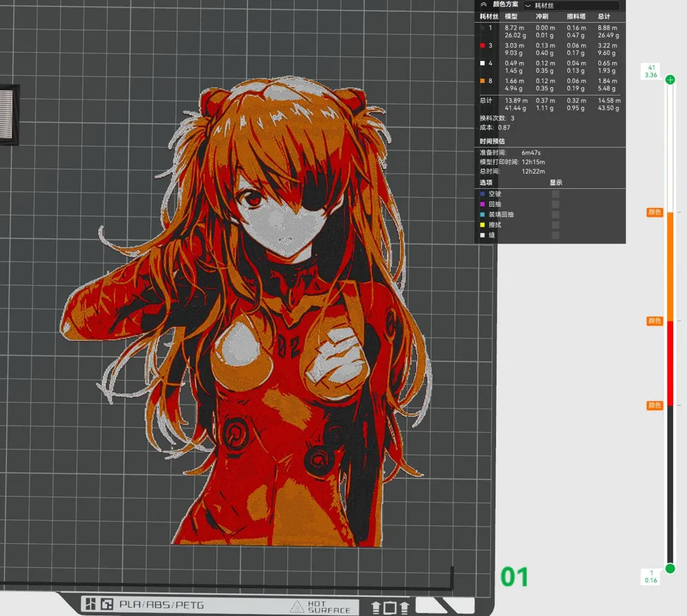Click the 时间预估 section heading
Image resolution: width=687 pixels, height=616 pixels.
click(x=492, y=141)
